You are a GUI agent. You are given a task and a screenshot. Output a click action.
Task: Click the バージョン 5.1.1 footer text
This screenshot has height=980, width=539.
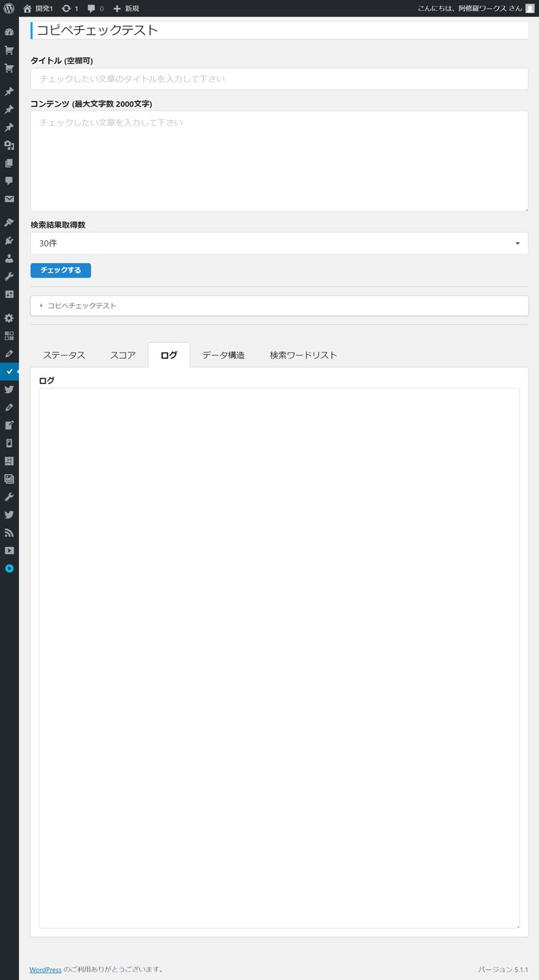[503, 969]
